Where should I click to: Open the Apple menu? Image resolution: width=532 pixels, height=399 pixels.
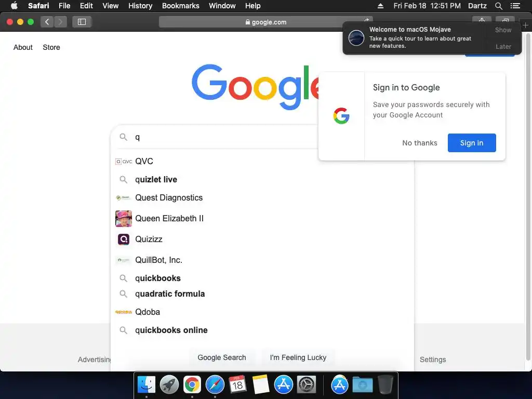(x=14, y=6)
